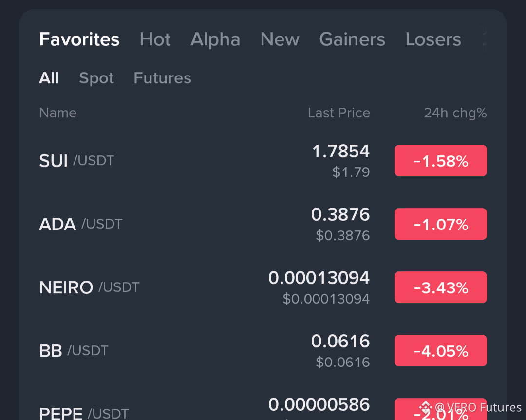Viewport: 526px width, 420px height.
Task: Switch to the Hot tab
Action: pyautogui.click(x=155, y=39)
